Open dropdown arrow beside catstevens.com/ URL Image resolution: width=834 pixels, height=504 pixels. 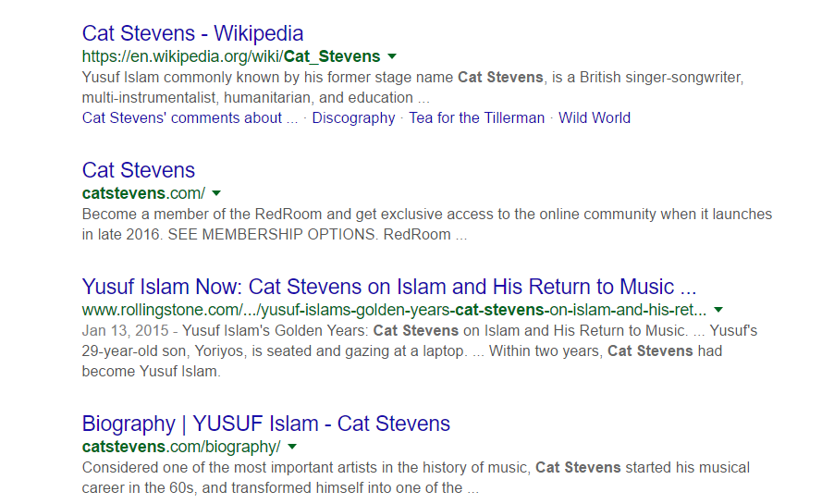tap(216, 193)
